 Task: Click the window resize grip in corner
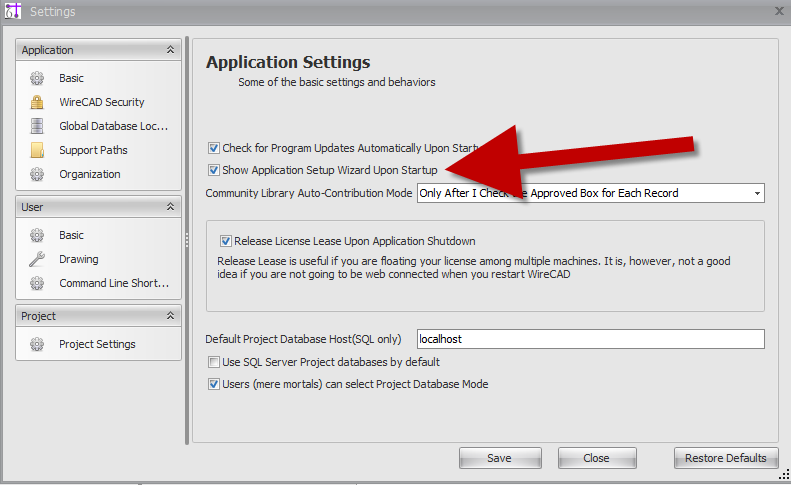click(x=784, y=474)
